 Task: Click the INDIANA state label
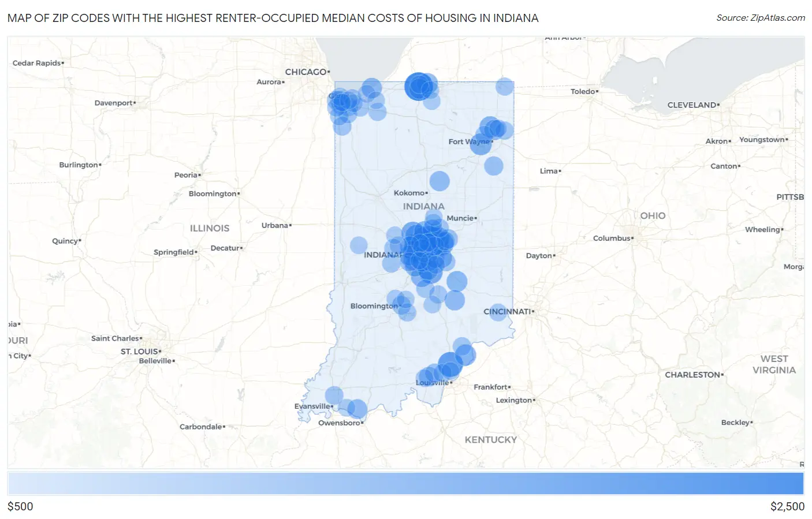click(423, 206)
